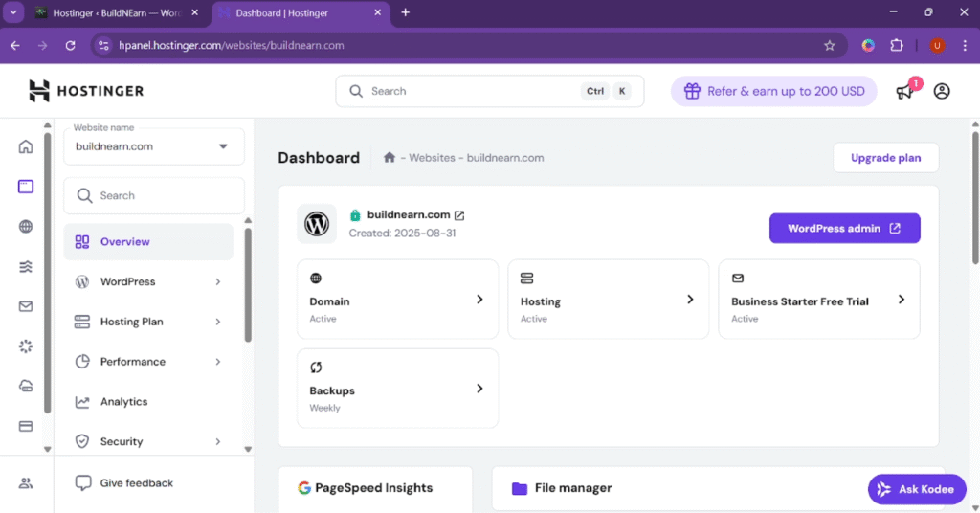Open the Billing card icon in left rail
The width and height of the screenshot is (980, 513).
[26, 426]
